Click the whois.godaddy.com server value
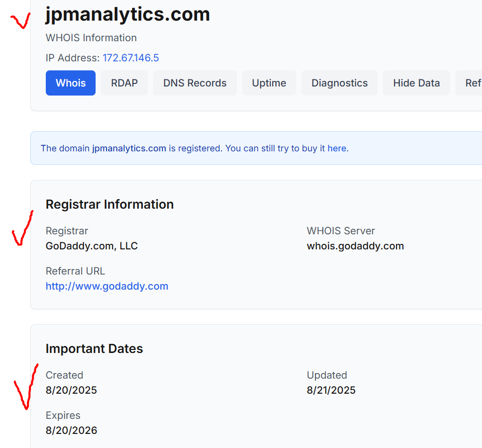 pyautogui.click(x=355, y=246)
